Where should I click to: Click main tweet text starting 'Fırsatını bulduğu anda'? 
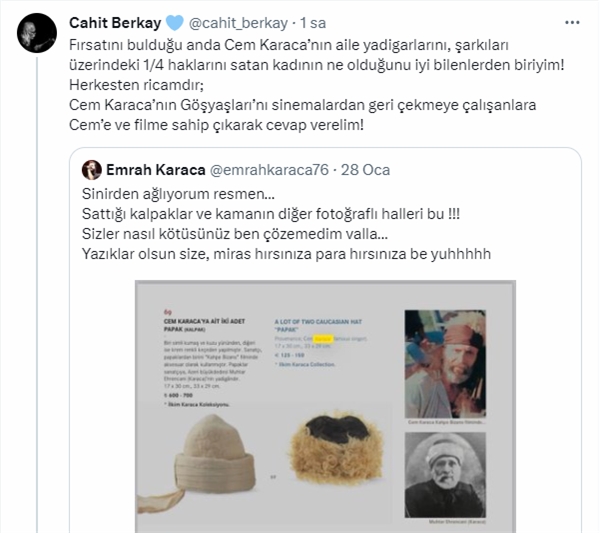pos(317,85)
